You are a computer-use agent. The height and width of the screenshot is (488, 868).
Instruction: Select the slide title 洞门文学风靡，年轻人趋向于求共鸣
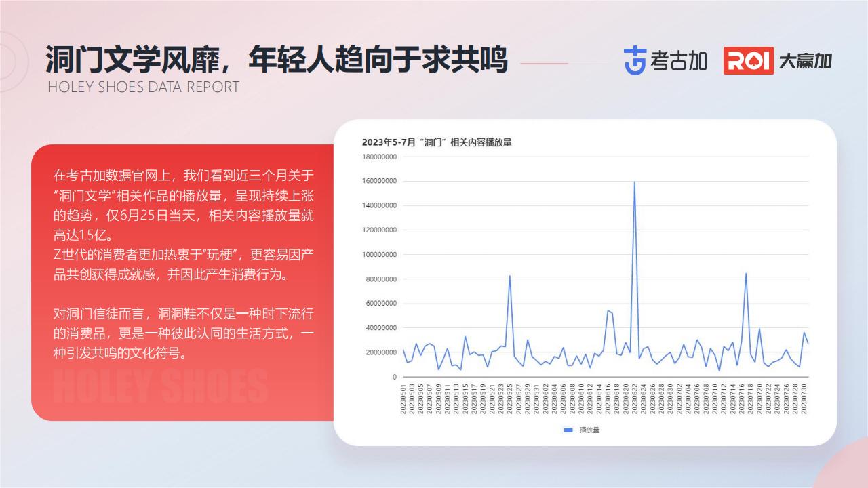(277, 60)
